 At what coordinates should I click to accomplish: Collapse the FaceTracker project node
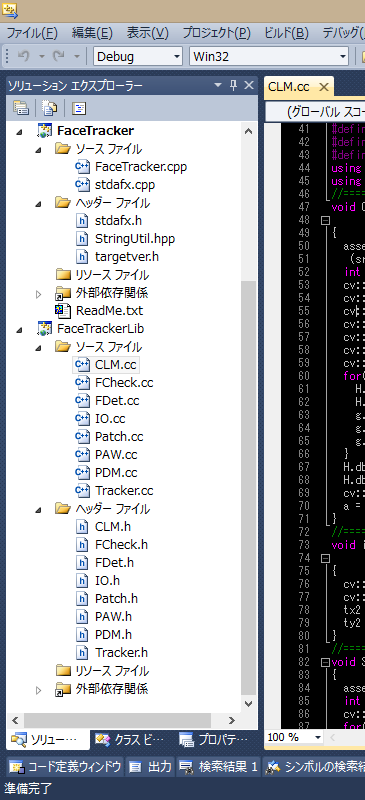(x=19, y=132)
